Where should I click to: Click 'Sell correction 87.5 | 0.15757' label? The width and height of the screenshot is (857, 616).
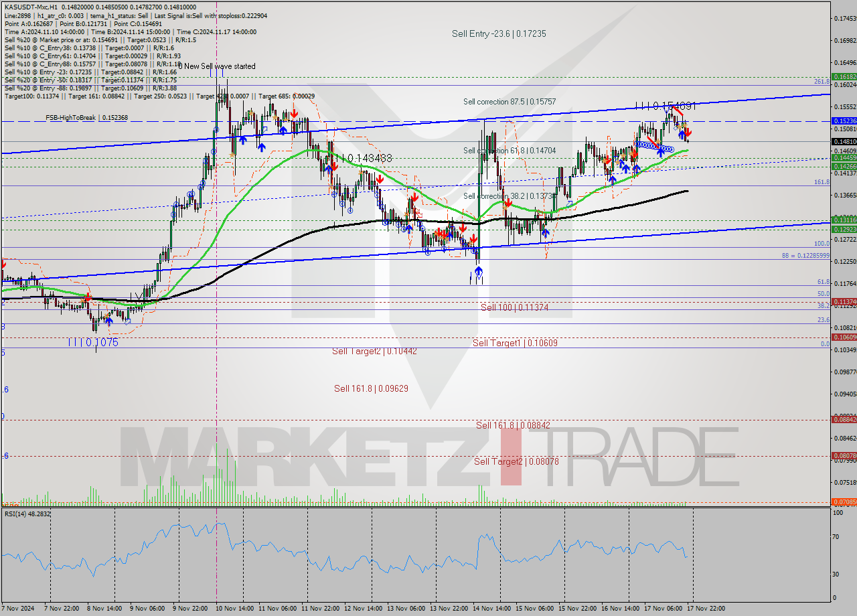510,102
